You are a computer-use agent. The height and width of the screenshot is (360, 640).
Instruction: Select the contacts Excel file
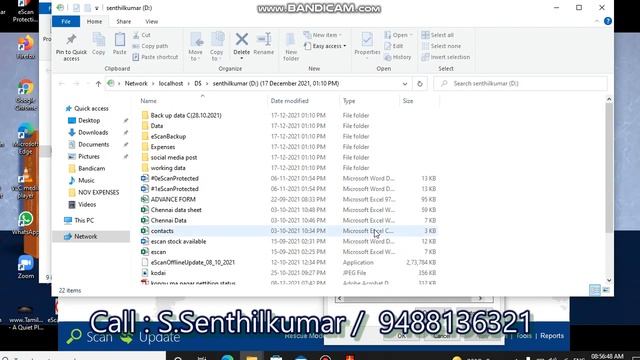tap(162, 231)
